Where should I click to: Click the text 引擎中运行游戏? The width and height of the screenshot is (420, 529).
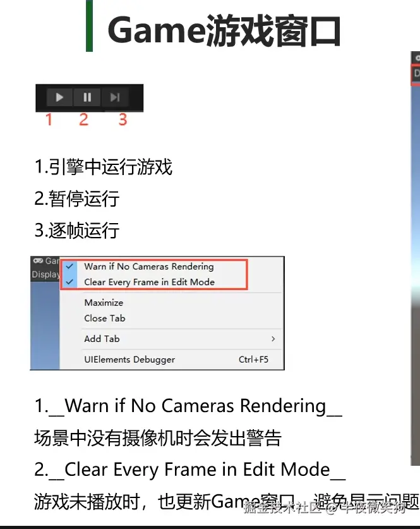click(111, 167)
